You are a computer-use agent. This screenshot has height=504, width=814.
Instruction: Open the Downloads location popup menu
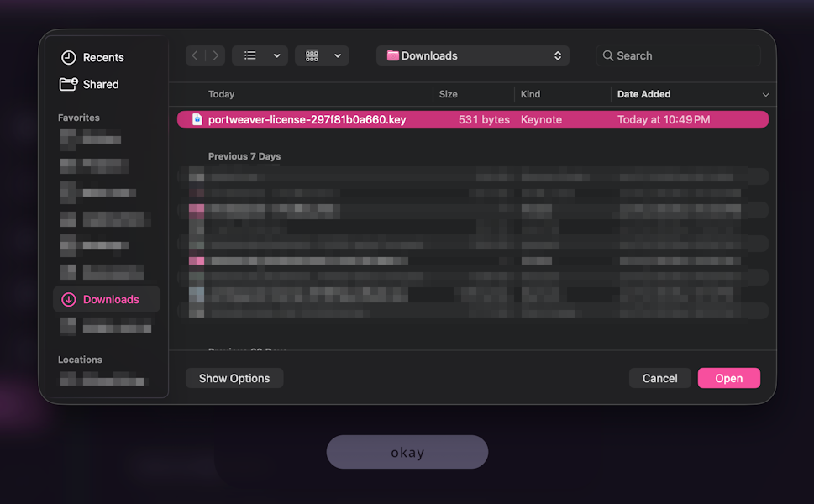(x=472, y=55)
